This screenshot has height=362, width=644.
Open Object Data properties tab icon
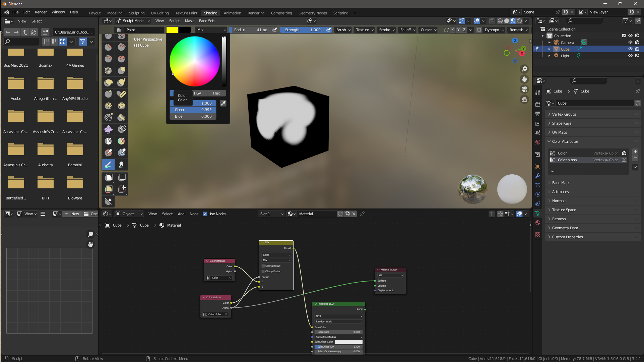(538, 213)
